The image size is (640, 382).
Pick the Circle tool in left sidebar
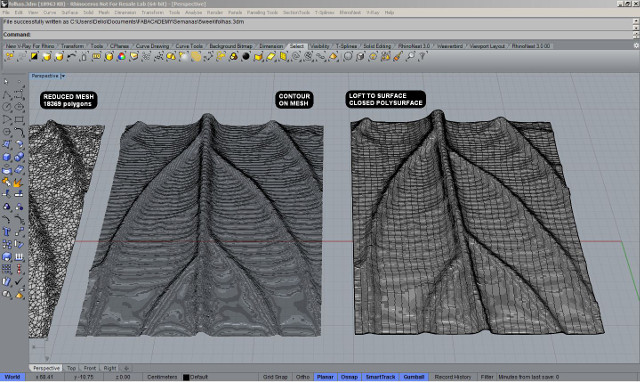coord(7,107)
